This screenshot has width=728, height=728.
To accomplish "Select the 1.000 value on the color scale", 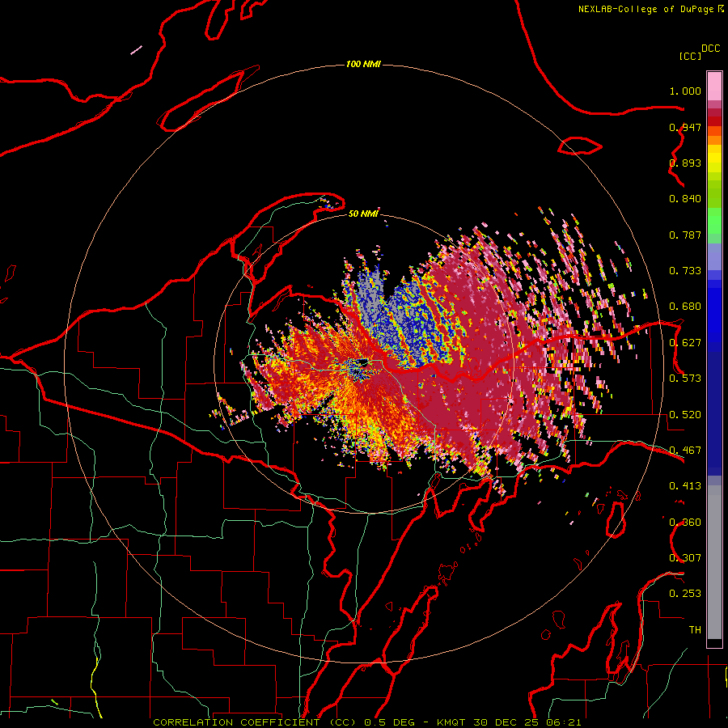I will (x=685, y=91).
